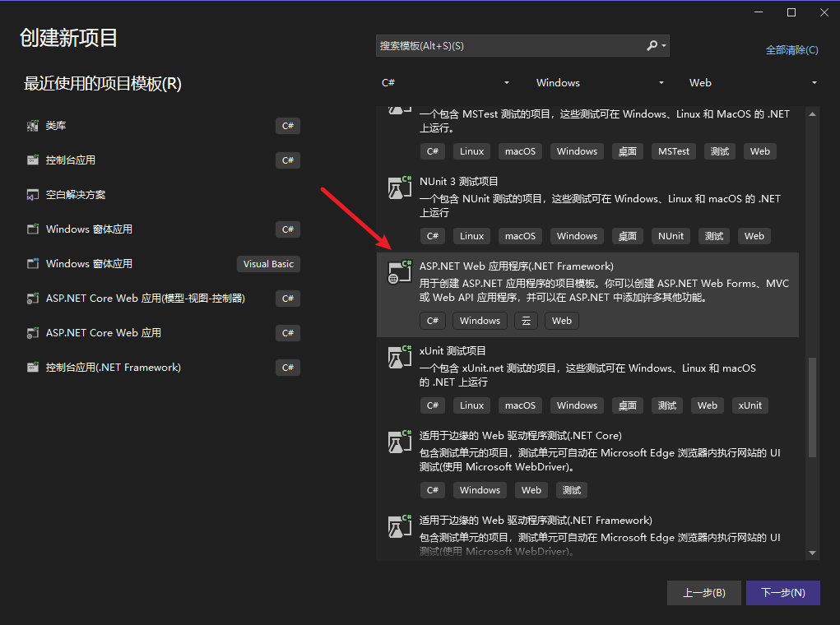The width and height of the screenshot is (840, 625).
Task: Choose recent 控制台应用(.NET Framework)
Action: (x=162, y=368)
